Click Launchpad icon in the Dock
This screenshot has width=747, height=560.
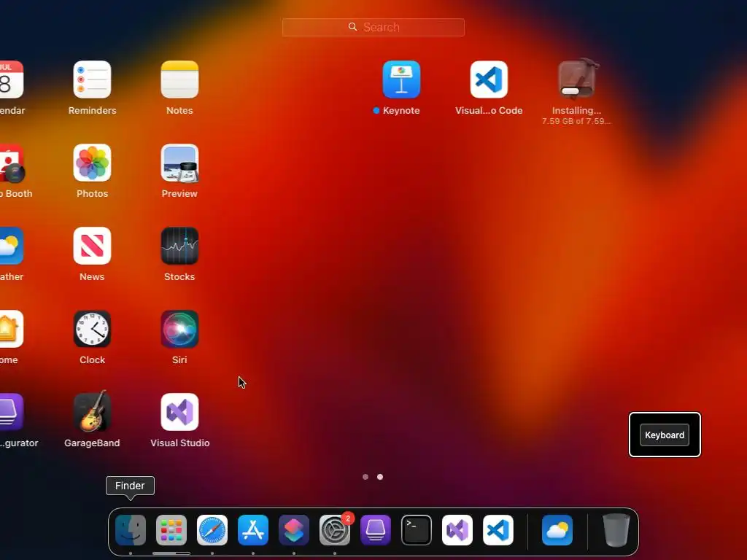pos(171,530)
